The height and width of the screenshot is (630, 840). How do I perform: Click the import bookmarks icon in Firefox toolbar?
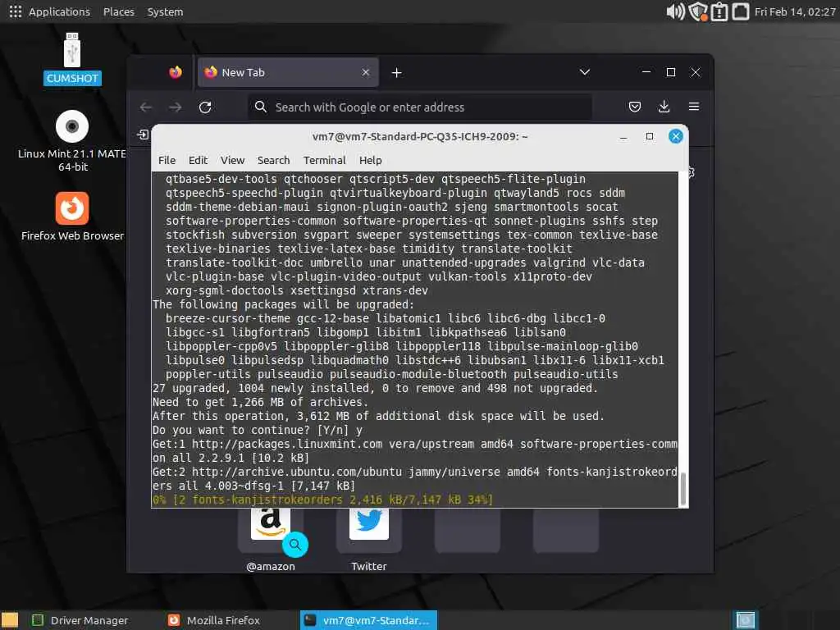143,135
